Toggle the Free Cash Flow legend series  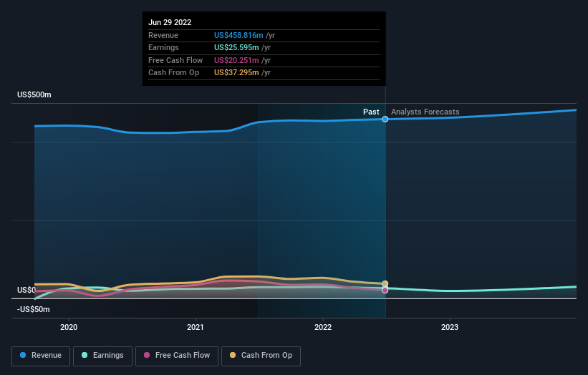point(177,356)
